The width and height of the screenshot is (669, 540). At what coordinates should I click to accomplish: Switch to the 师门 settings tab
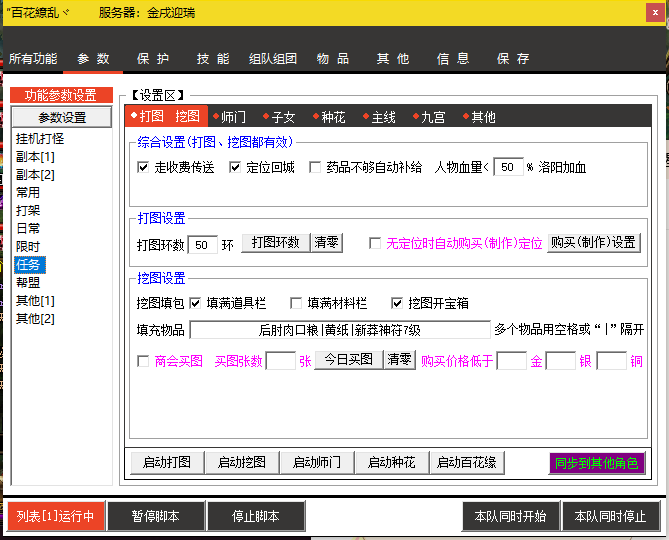tap(230, 116)
